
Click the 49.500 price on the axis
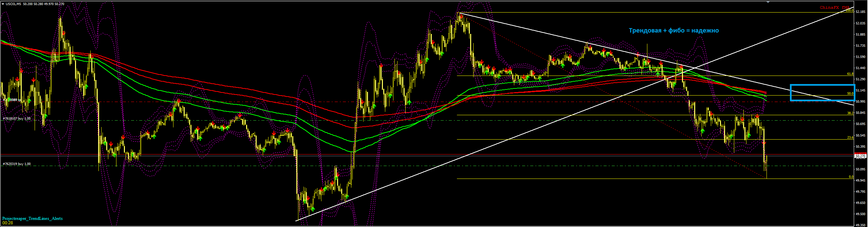[x=861, y=214]
